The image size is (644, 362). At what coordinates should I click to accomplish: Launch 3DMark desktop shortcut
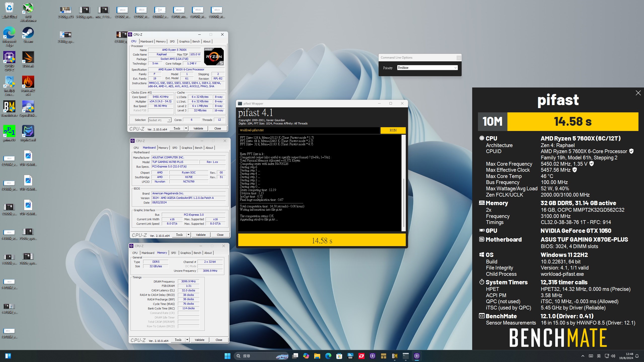pos(28,59)
